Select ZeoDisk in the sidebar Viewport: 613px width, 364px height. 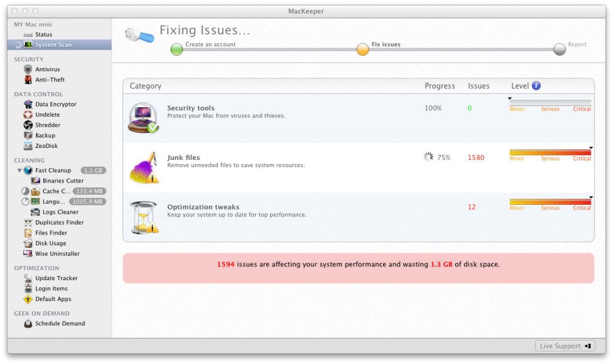[46, 146]
